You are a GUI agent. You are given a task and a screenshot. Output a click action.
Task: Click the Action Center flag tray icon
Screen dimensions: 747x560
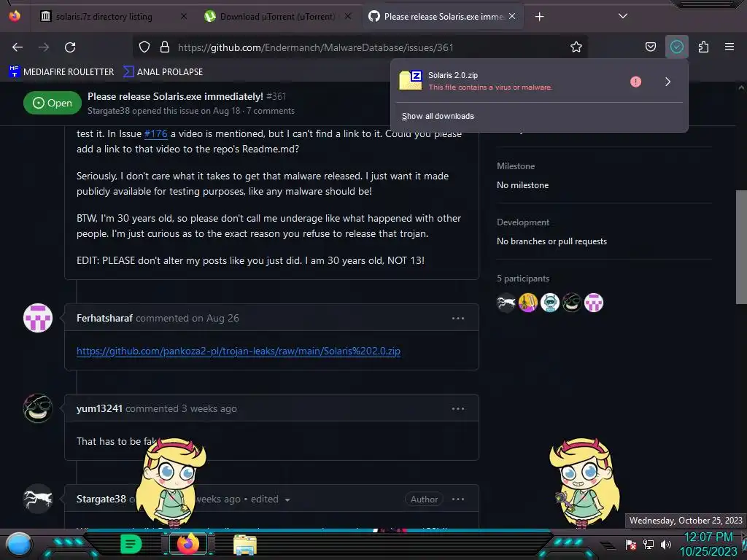click(x=631, y=545)
